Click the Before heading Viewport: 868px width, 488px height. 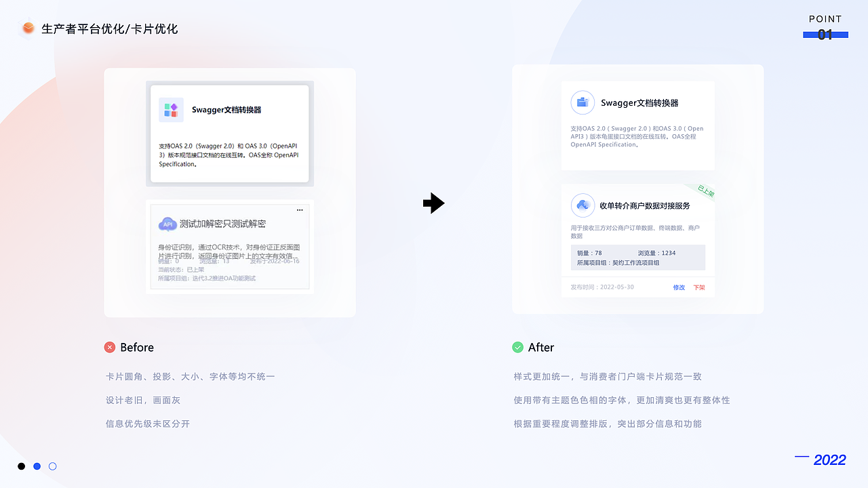(x=137, y=347)
